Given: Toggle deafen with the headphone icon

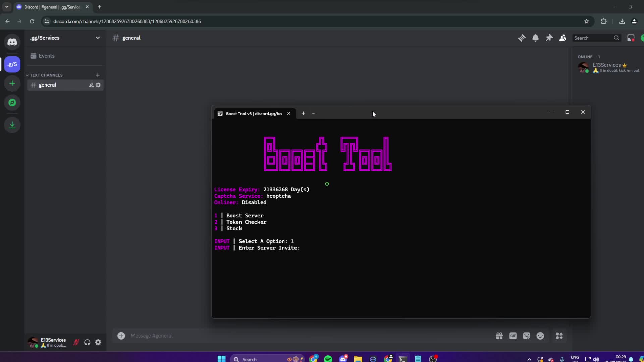Looking at the screenshot, I should 87,342.
